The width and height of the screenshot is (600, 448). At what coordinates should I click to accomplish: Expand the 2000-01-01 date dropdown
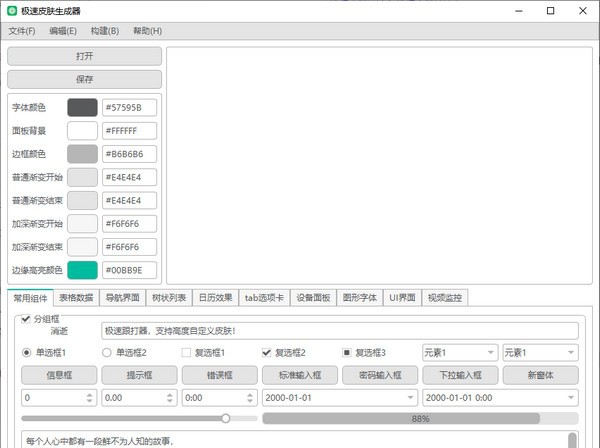pos(410,398)
